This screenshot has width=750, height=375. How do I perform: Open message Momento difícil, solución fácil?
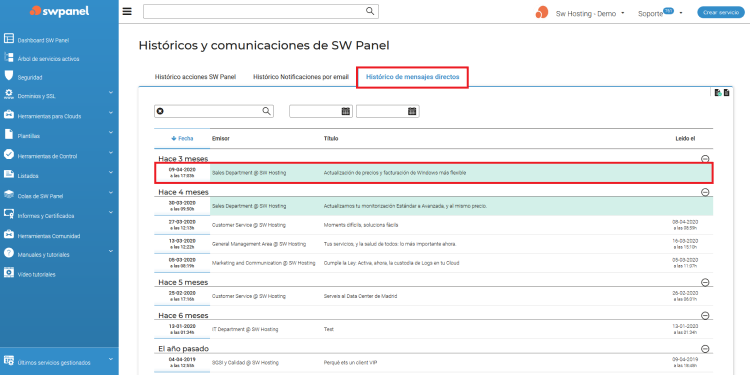[361, 225]
